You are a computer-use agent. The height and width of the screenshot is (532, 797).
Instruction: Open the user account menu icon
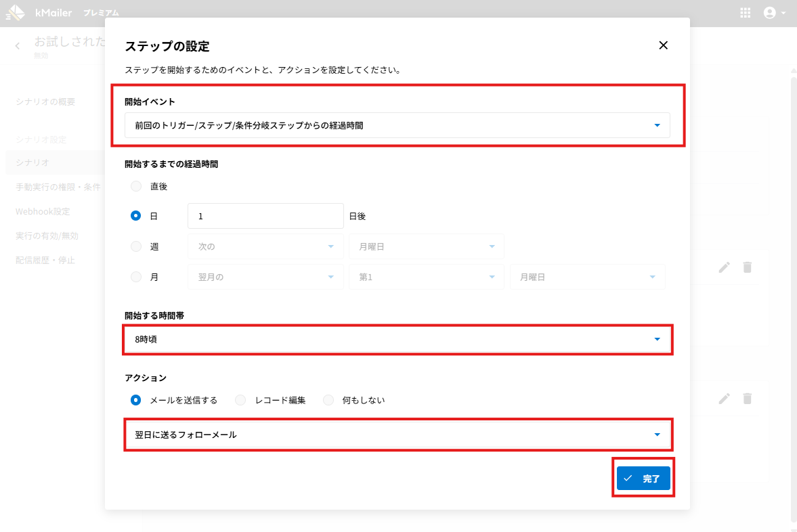[x=774, y=13]
